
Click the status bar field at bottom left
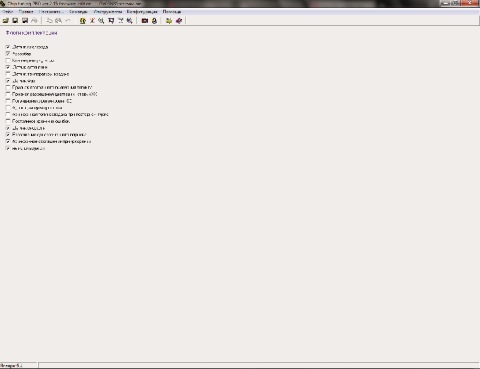click(x=19, y=366)
